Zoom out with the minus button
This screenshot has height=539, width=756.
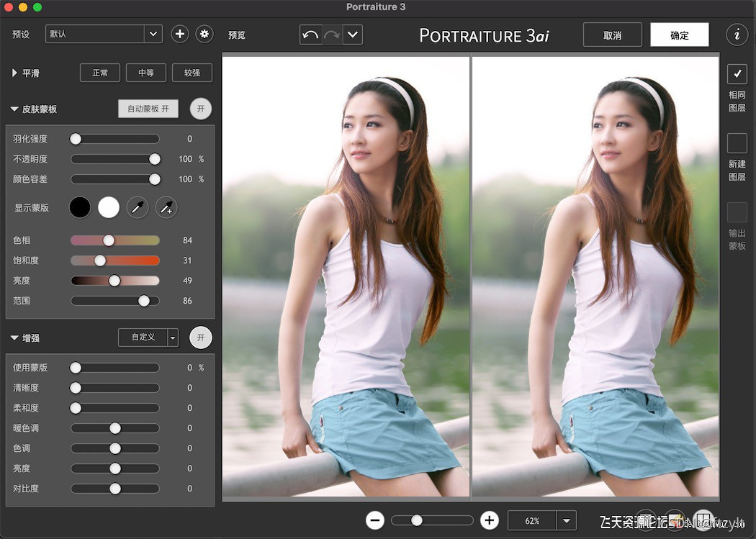point(375,520)
